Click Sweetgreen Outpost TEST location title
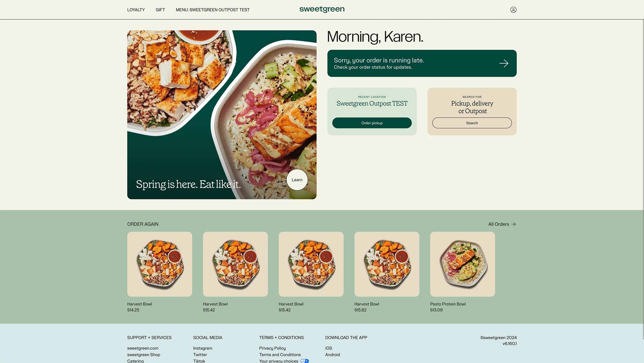644x363 pixels. [x=372, y=103]
